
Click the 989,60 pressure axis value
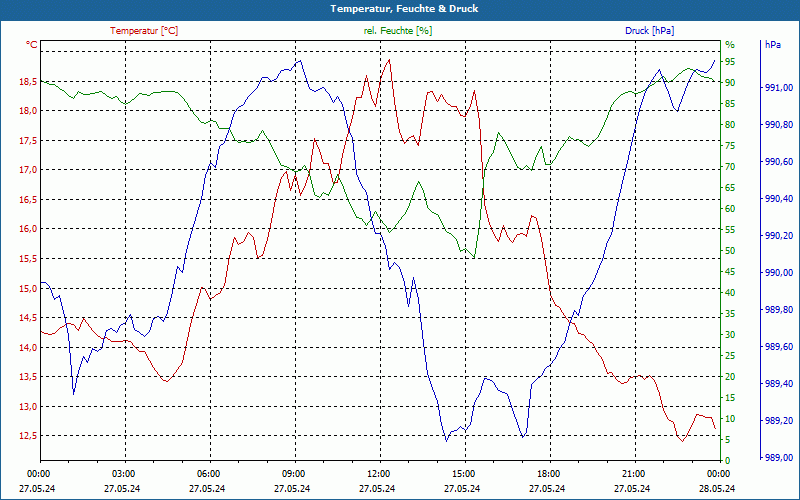click(779, 347)
